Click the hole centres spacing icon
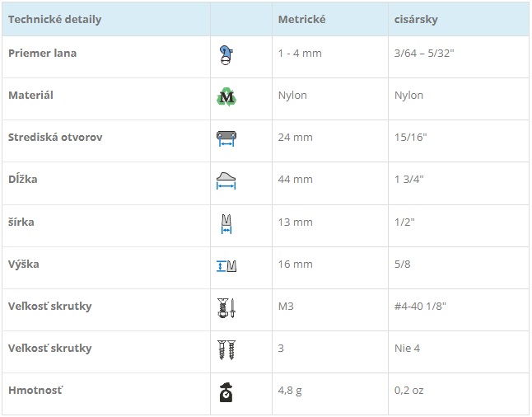This screenshot has width=532, height=417. pyautogui.click(x=226, y=139)
